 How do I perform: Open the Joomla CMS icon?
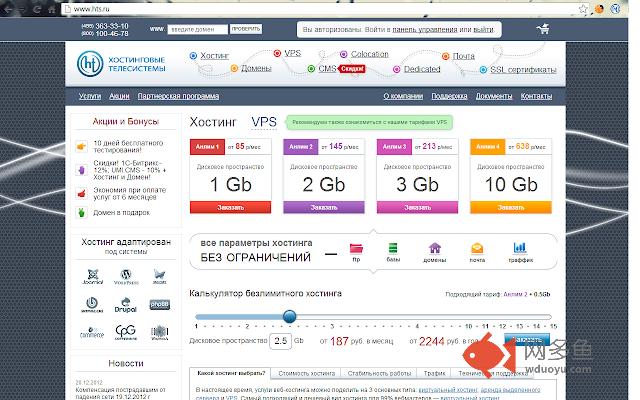pos(93,276)
